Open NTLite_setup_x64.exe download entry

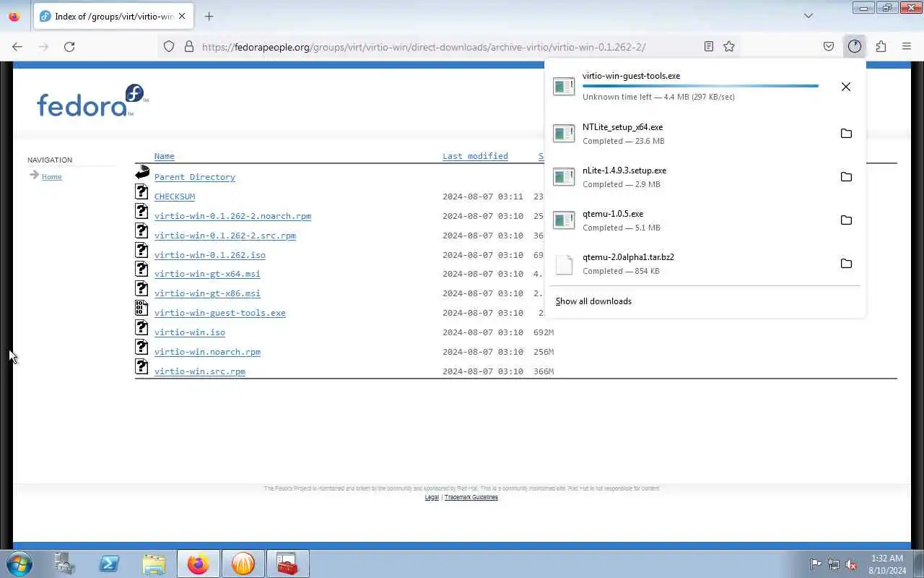(x=689, y=134)
